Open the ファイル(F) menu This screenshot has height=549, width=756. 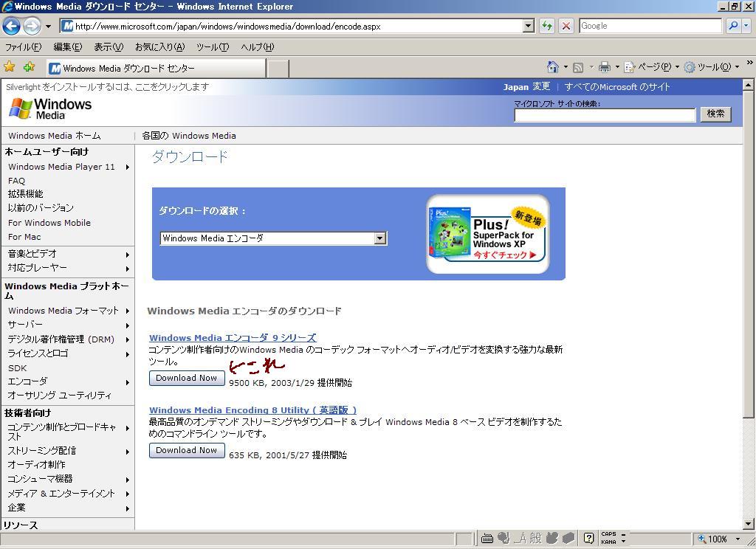tap(23, 46)
